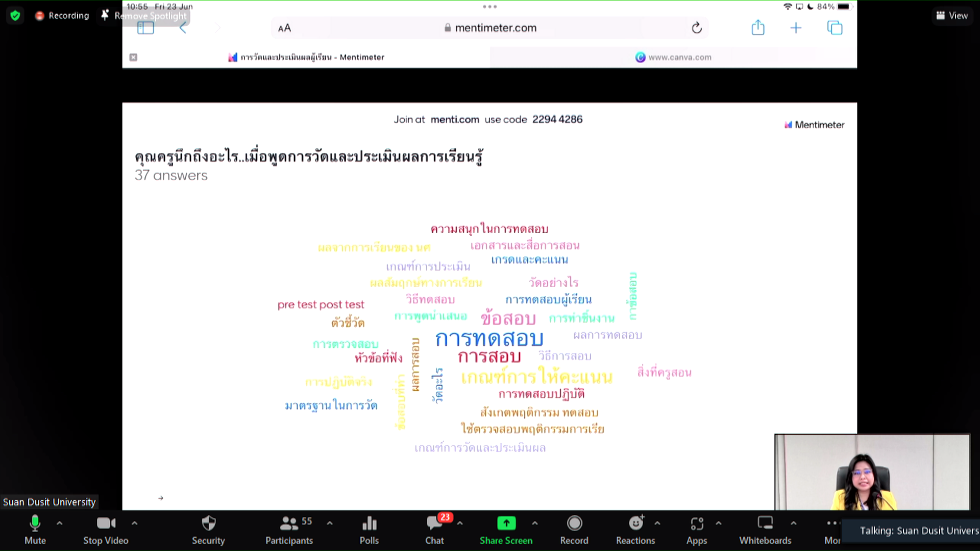Click word 'การสอบ' in word cloud
Screen dimensions: 980x551
[489, 357]
